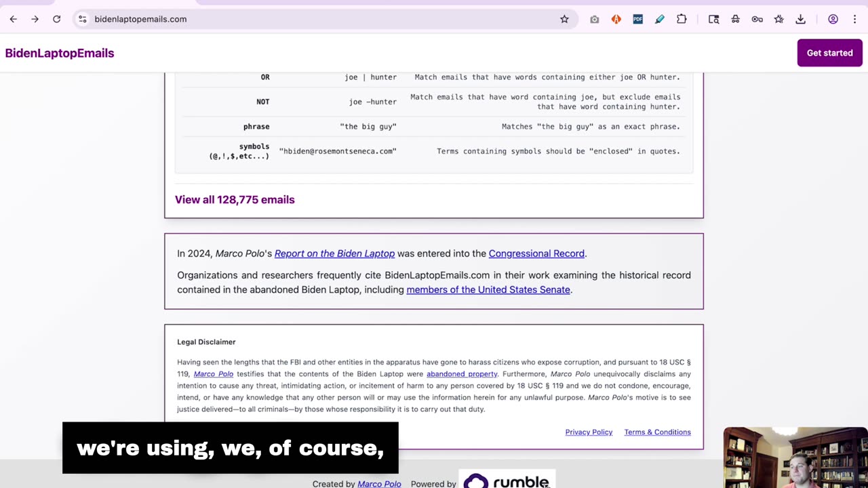Open Marco Polo link in footer
Image resolution: width=868 pixels, height=488 pixels.
379,484
